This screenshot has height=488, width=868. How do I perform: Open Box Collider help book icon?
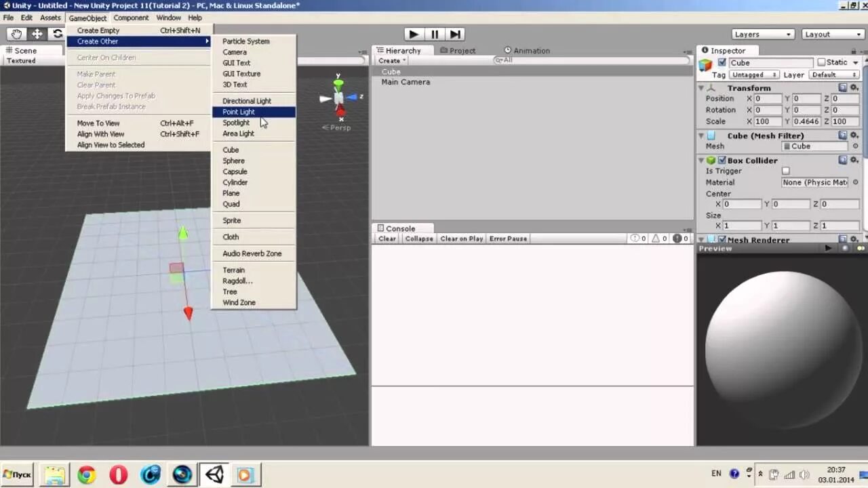843,161
